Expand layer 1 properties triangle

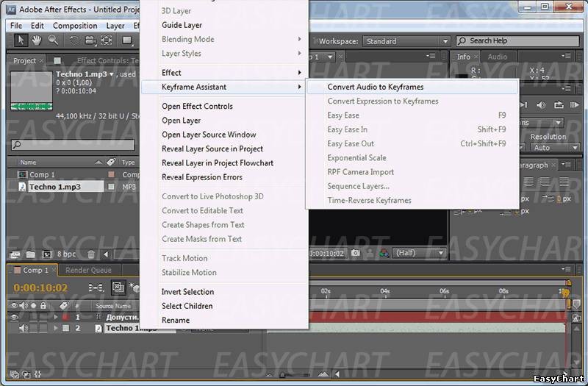56,317
